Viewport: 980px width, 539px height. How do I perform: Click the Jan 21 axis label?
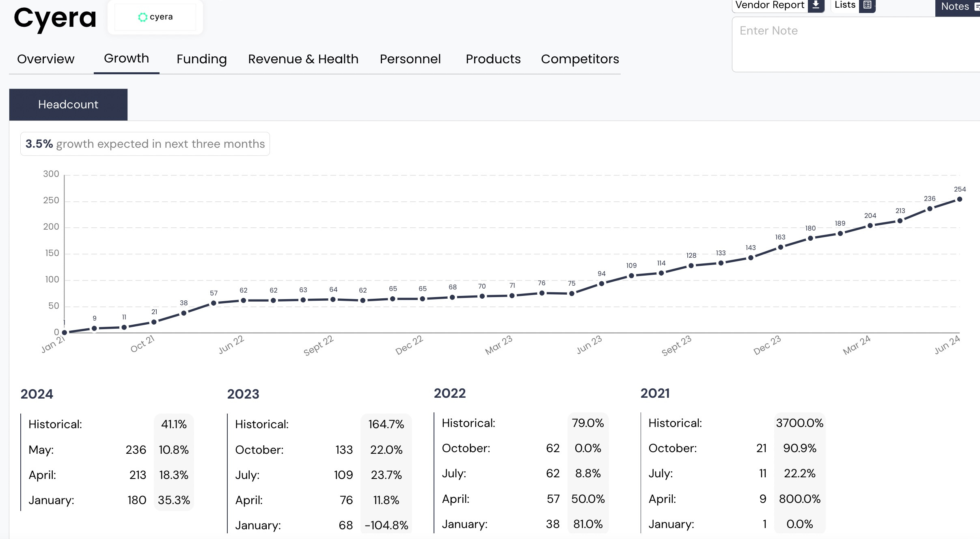[x=53, y=344]
